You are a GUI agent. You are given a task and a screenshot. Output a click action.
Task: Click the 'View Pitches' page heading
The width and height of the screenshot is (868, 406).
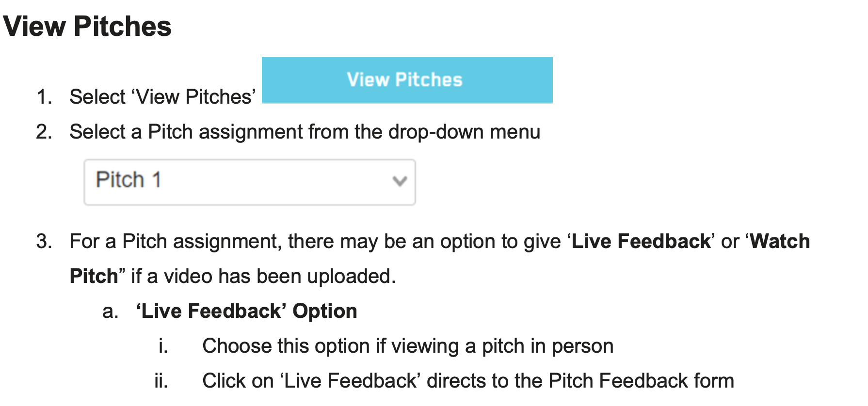[x=87, y=26]
